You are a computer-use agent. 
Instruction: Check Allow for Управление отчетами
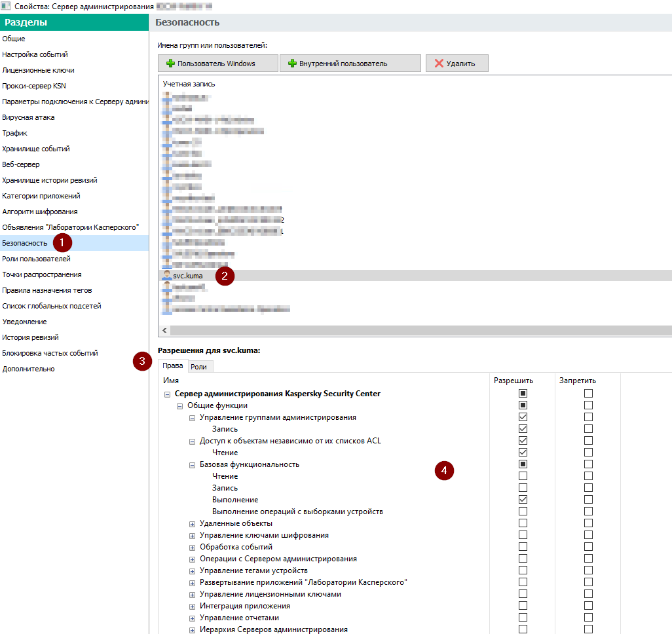pyautogui.click(x=523, y=617)
